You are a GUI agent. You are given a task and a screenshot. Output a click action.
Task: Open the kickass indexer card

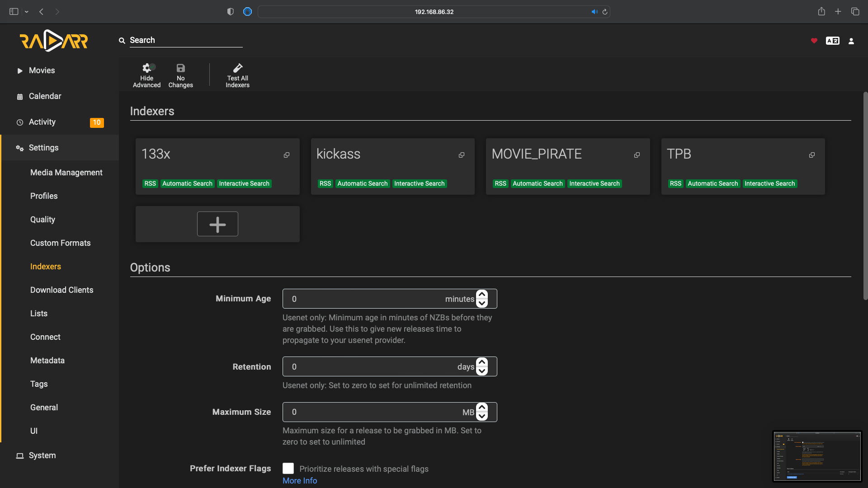point(392,166)
